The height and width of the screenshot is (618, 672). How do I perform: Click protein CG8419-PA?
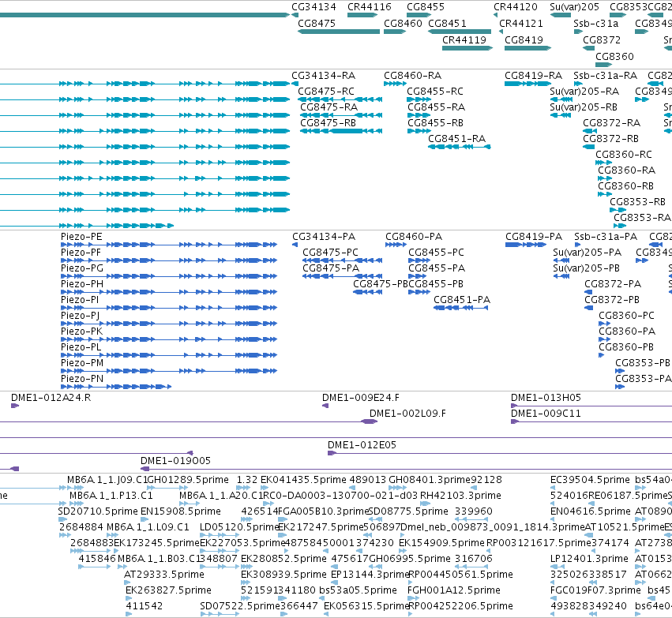click(x=534, y=238)
